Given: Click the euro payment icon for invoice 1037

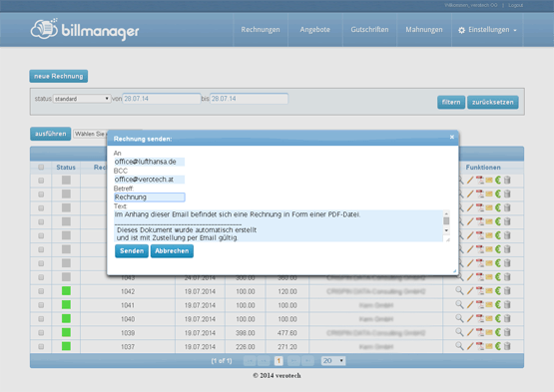Looking at the screenshot, I should tap(498, 346).
